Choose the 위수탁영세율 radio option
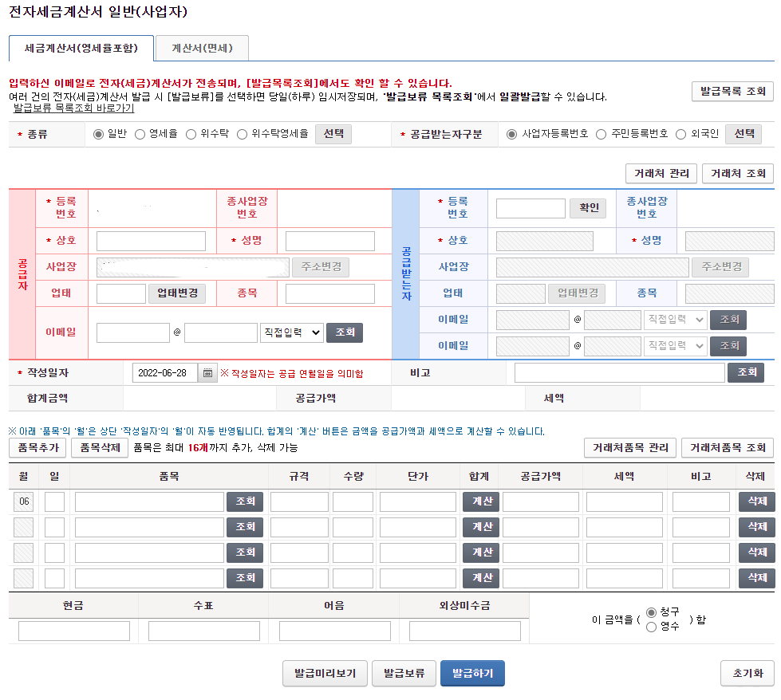The width and height of the screenshot is (781, 700). pos(242,134)
